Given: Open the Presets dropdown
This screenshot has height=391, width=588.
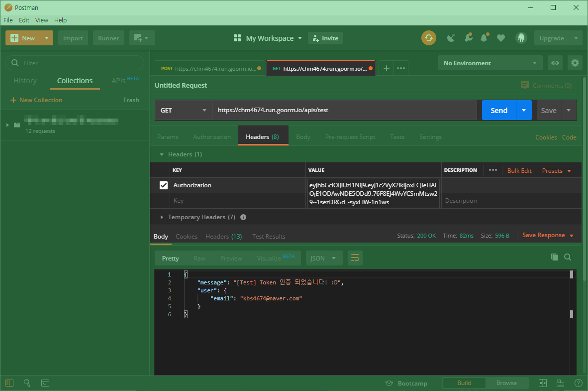Looking at the screenshot, I should [x=556, y=170].
